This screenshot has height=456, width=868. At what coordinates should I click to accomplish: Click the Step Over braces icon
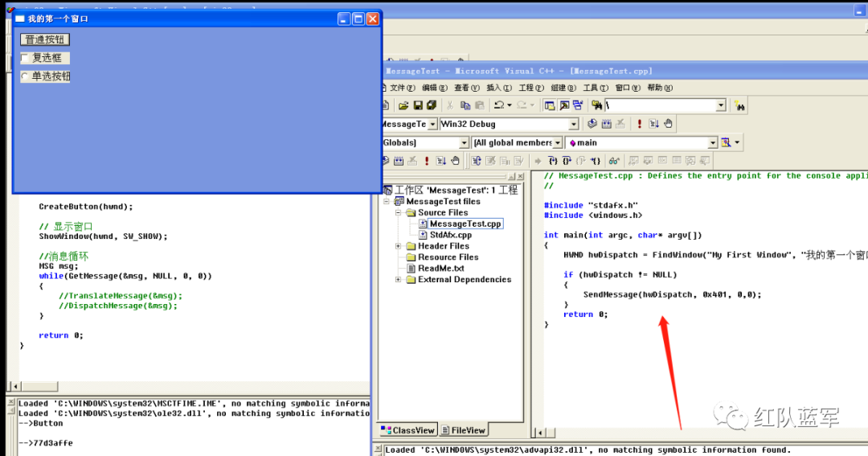coord(567,161)
